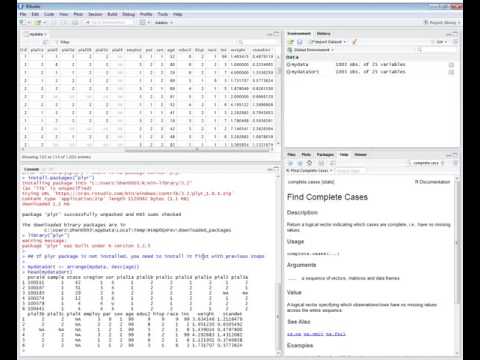480x360 pixels.
Task: Open the Build menu
Action: point(112,14)
